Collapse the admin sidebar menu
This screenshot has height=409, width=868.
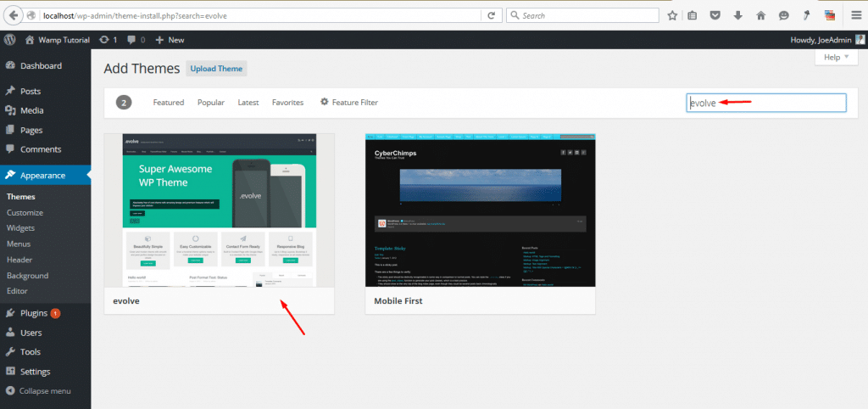pos(39,390)
